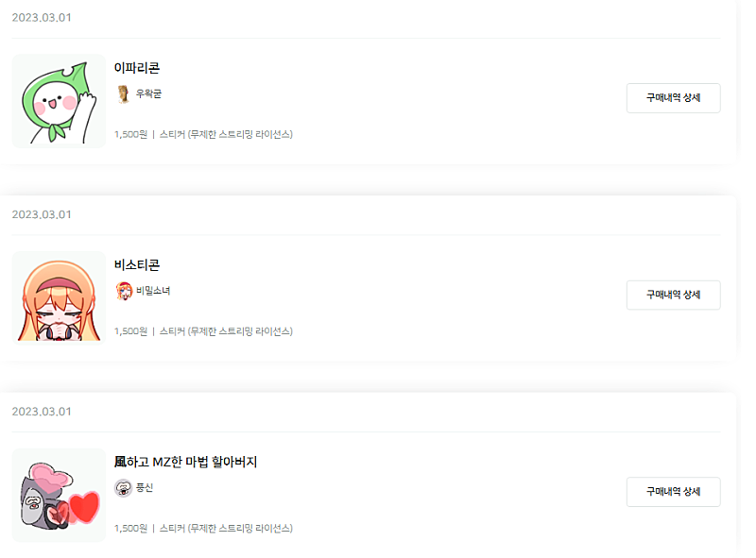Click the 풍신 creator avatar icon
Image resolution: width=756 pixels, height=558 pixels.
(123, 488)
